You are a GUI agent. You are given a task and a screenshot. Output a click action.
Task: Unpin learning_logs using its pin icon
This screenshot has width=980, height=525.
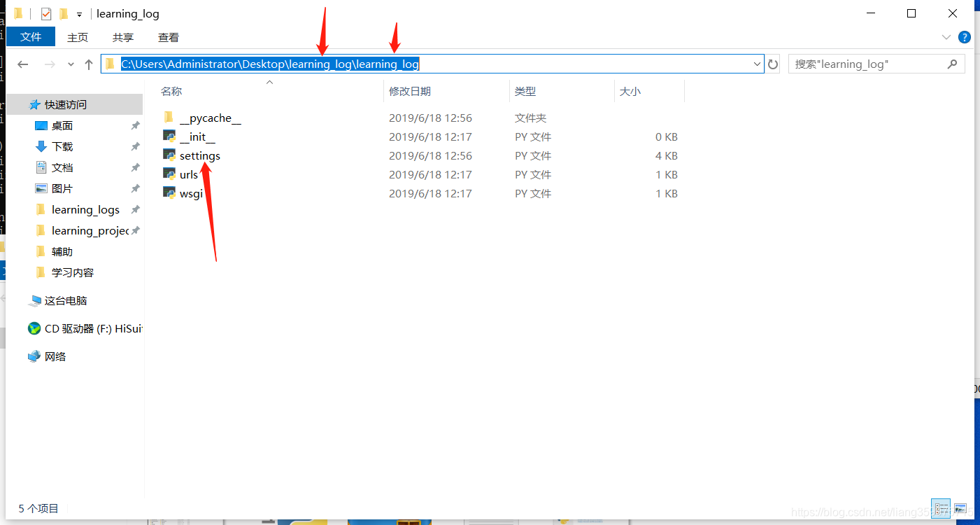[x=135, y=209]
